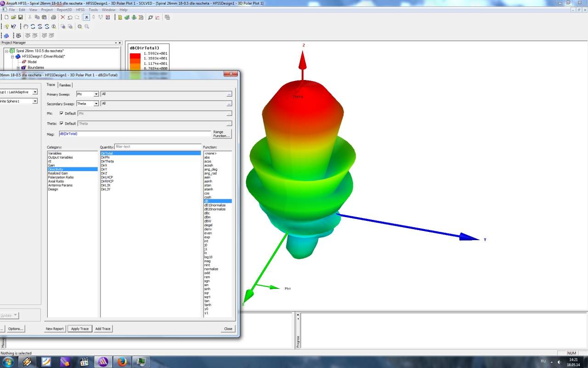Image resolution: width=588 pixels, height=368 pixels.
Task: Click the New Report button
Action: click(55, 328)
